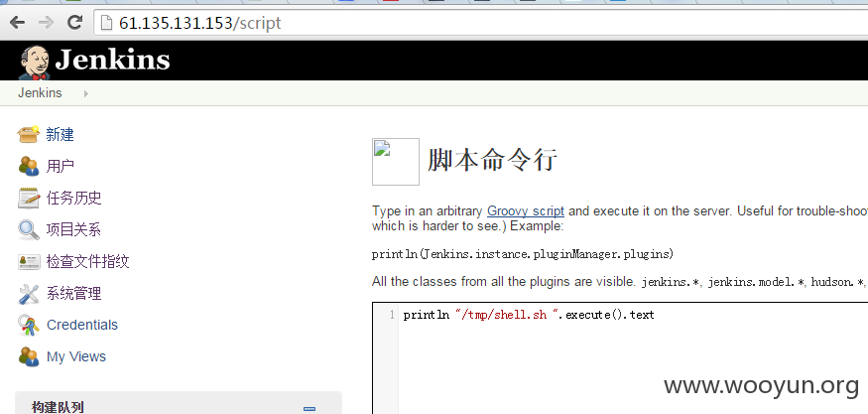Click the My Views people icon
The width and height of the screenshot is (868, 414).
tap(28, 356)
